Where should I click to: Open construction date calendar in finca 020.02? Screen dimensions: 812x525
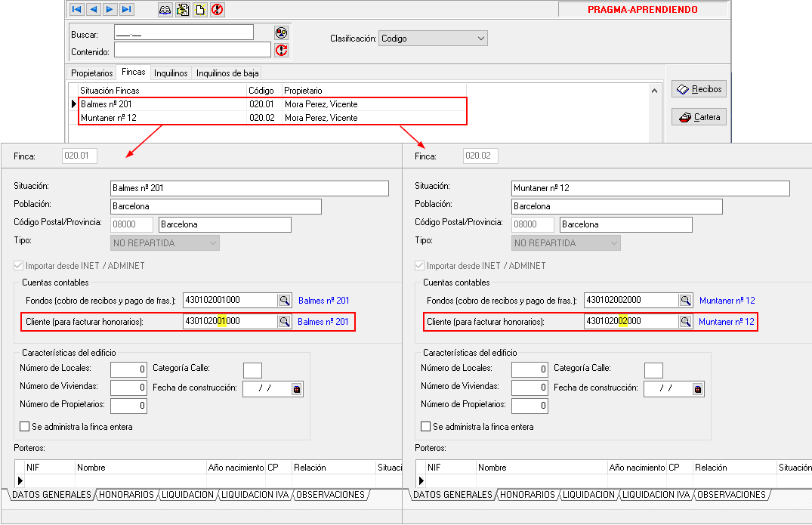(697, 389)
